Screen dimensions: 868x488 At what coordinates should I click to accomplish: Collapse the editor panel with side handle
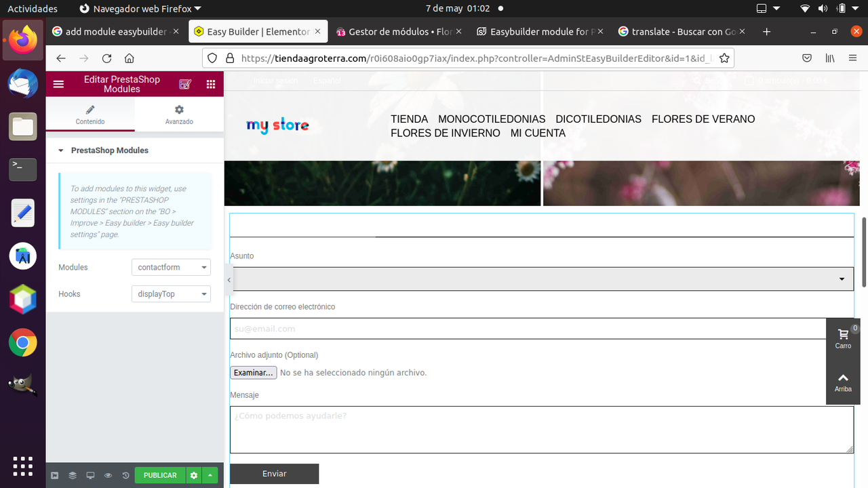point(229,280)
